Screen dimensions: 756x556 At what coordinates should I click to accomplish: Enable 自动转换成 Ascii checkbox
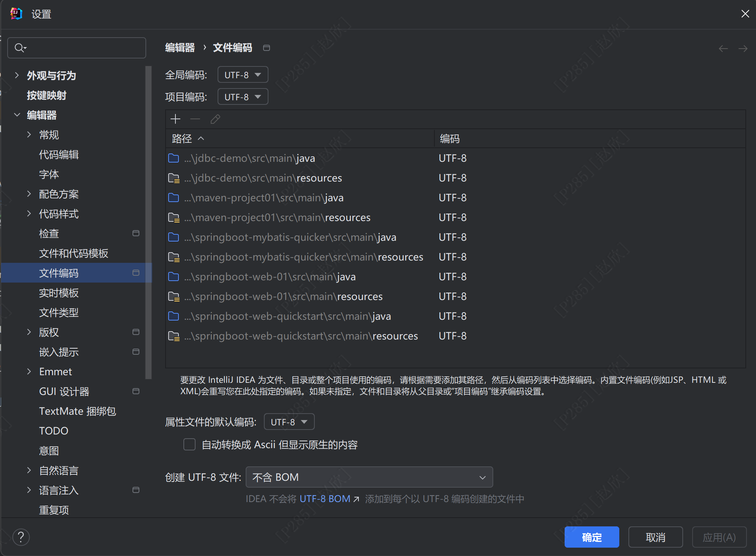pyautogui.click(x=189, y=444)
